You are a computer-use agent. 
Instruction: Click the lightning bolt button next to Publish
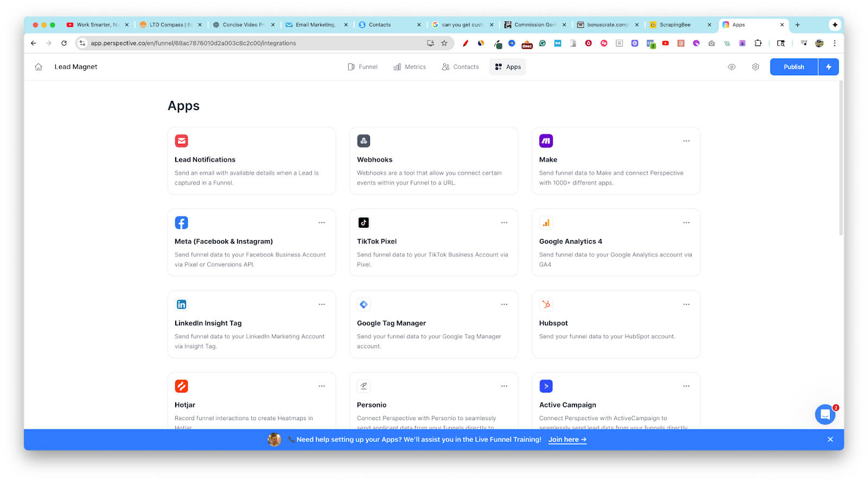coord(828,67)
